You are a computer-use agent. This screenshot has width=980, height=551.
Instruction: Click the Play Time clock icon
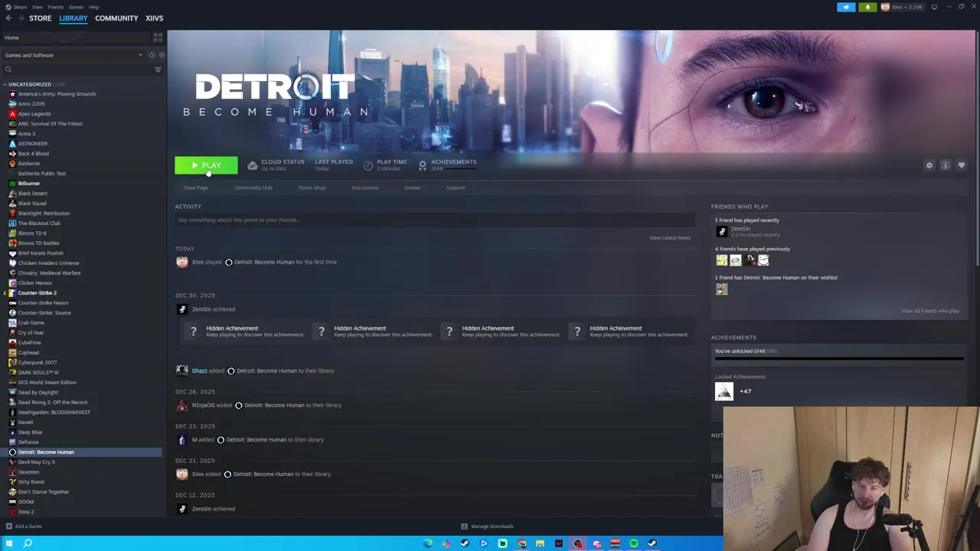[x=368, y=165]
